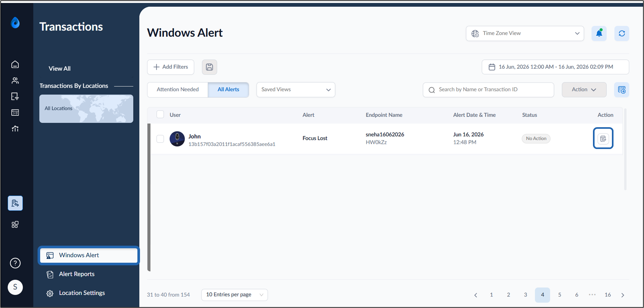Go to the next page arrow
This screenshot has width=644, height=308.
(623, 295)
